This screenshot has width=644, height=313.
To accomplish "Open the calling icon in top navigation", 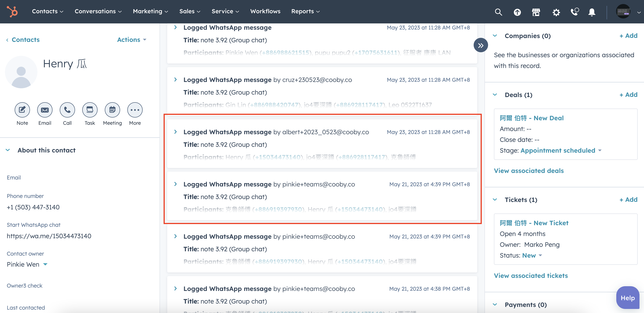I will (574, 12).
